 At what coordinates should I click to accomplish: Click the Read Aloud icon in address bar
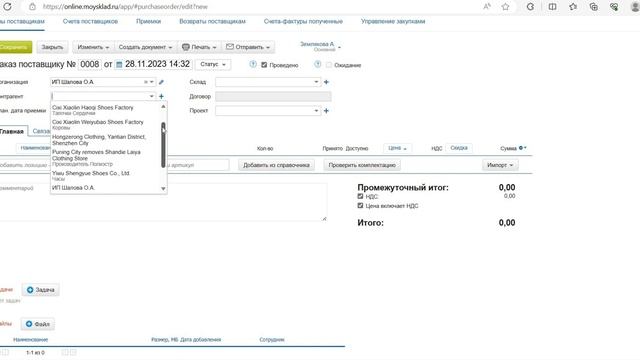click(487, 7)
